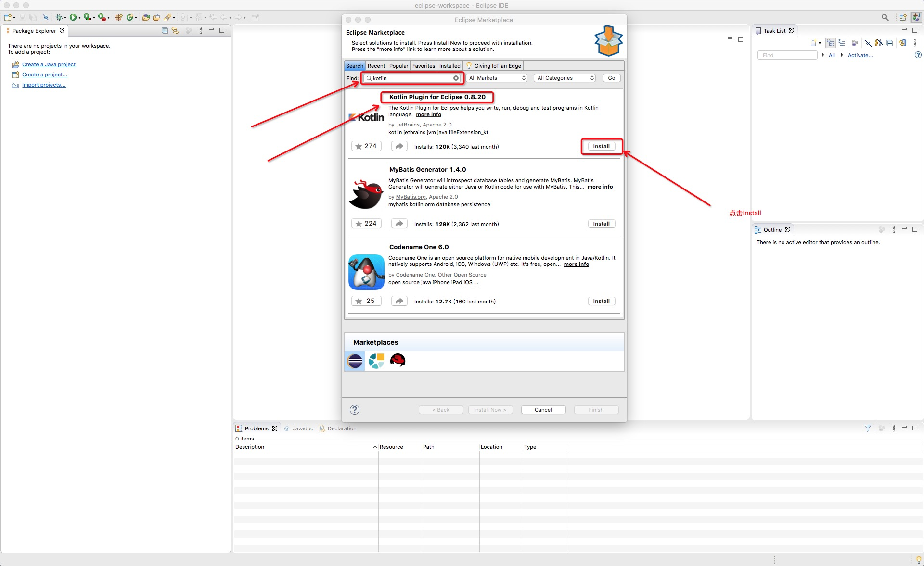Screen dimensions: 924x566
Task: Click Go button in Marketplace search
Action: 611,78
